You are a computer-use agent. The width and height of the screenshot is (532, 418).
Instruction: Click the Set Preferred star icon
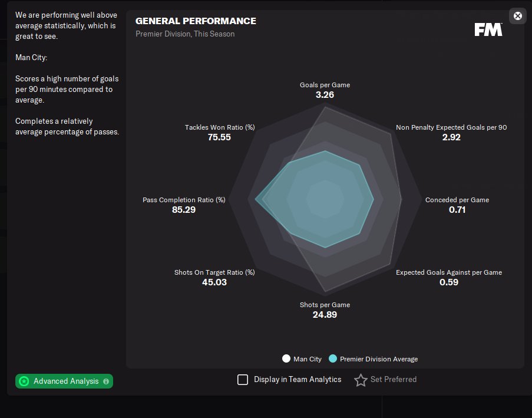[x=361, y=380]
